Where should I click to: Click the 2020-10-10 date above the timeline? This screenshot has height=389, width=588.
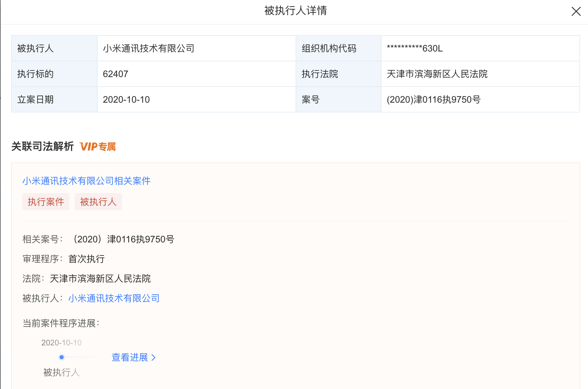tap(61, 343)
